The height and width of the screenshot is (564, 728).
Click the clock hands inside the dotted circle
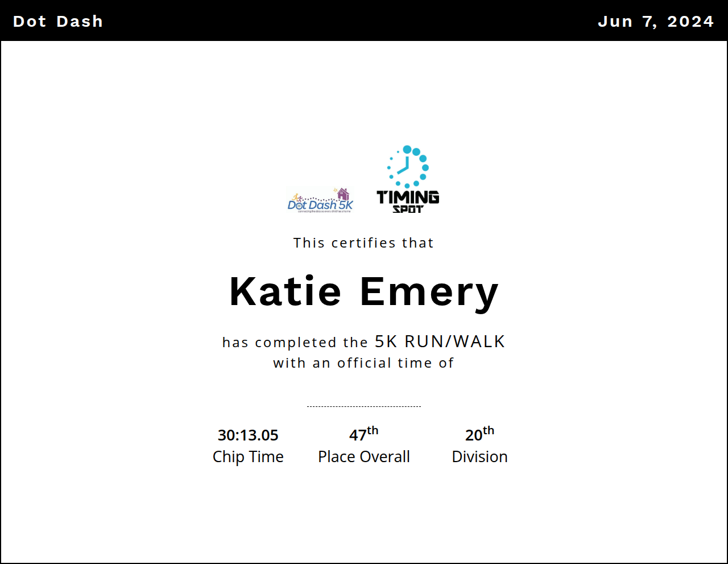click(404, 167)
